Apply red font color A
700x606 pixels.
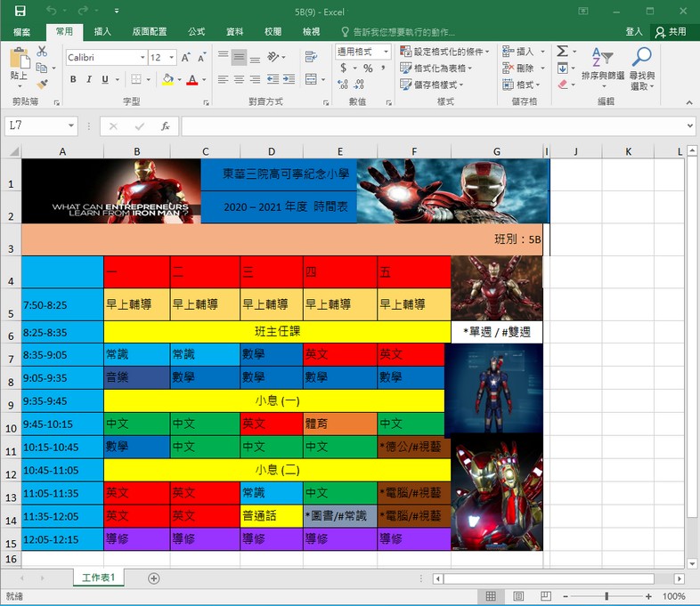[192, 79]
